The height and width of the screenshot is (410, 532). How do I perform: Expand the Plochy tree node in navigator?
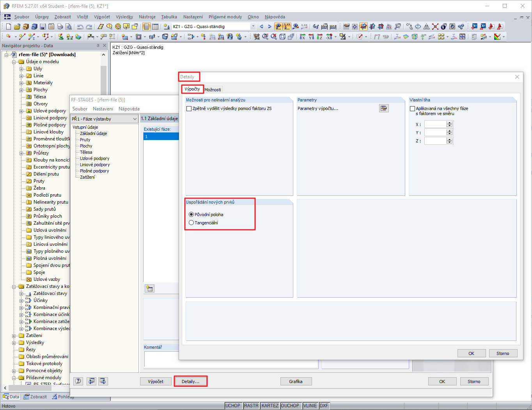click(21, 90)
